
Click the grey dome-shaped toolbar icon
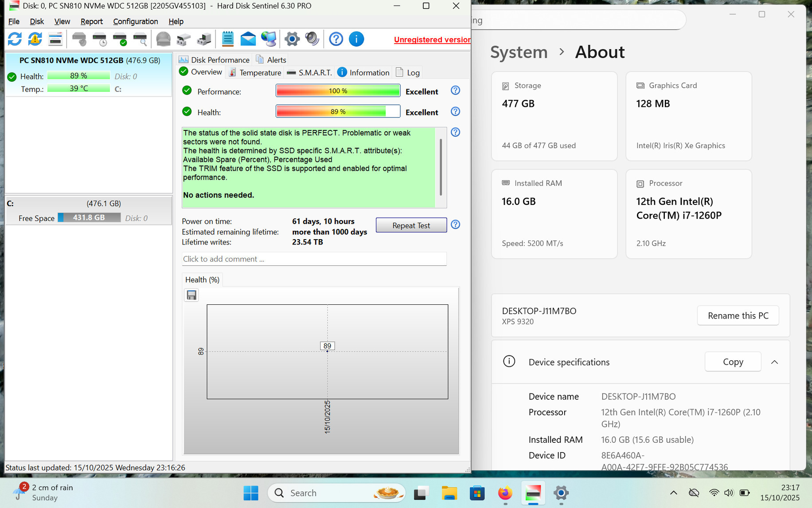coord(163,39)
